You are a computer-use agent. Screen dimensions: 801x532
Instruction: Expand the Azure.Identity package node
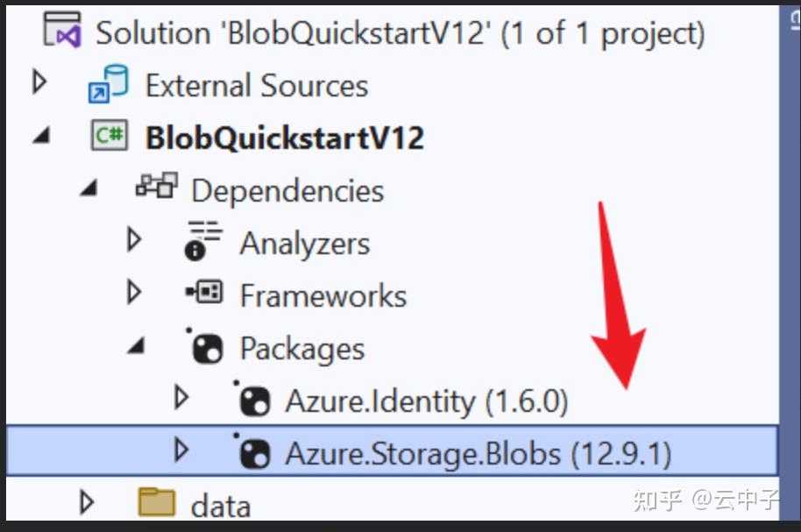[181, 400]
